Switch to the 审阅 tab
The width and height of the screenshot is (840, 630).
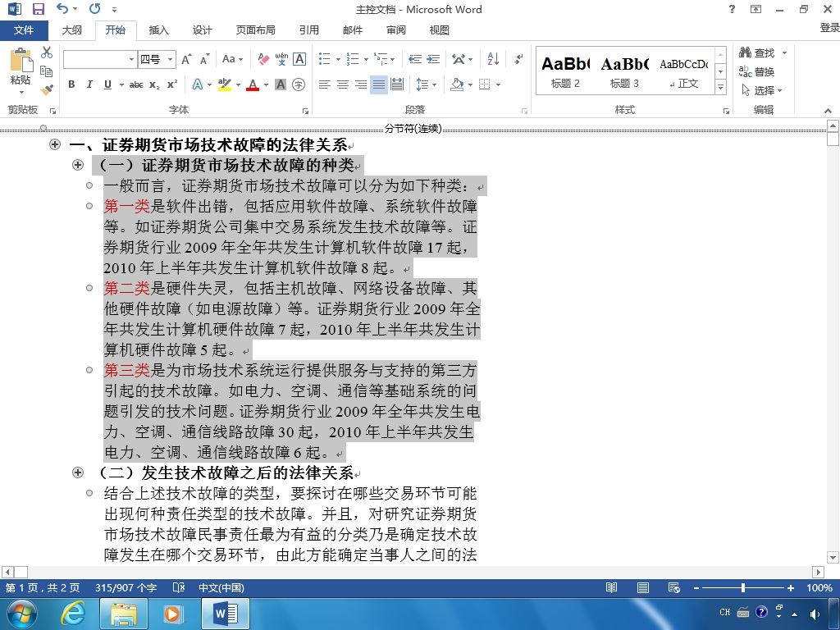tap(396, 30)
